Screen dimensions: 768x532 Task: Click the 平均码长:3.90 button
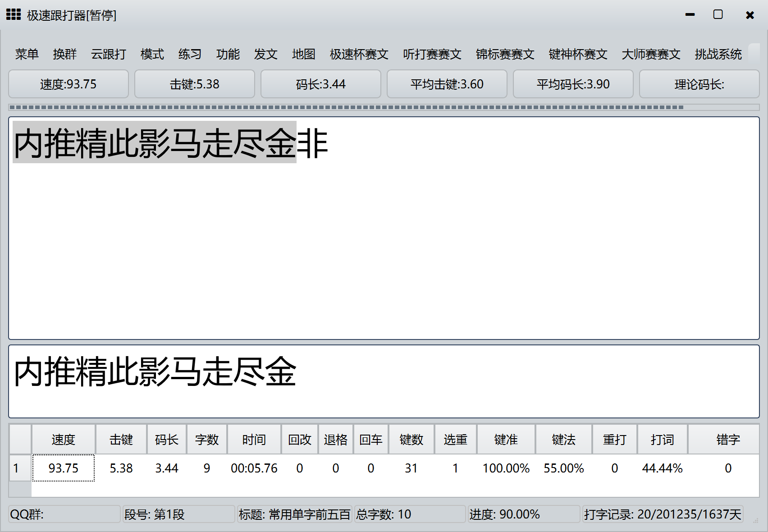(573, 84)
